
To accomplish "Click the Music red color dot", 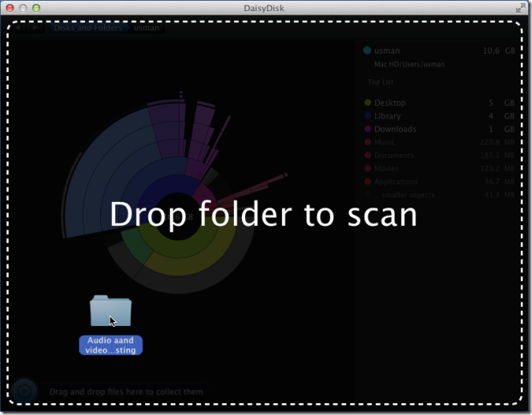I will click(368, 142).
